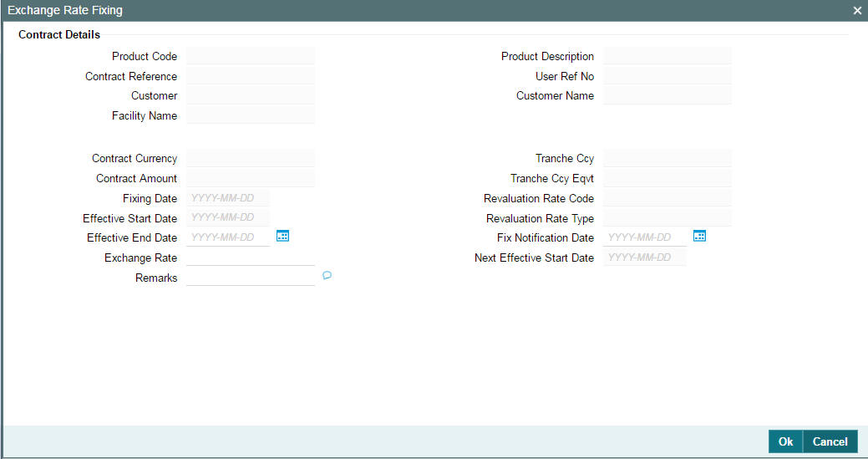This screenshot has width=868, height=459.
Task: Click the Revaluation Rate Code field
Action: 667,198
